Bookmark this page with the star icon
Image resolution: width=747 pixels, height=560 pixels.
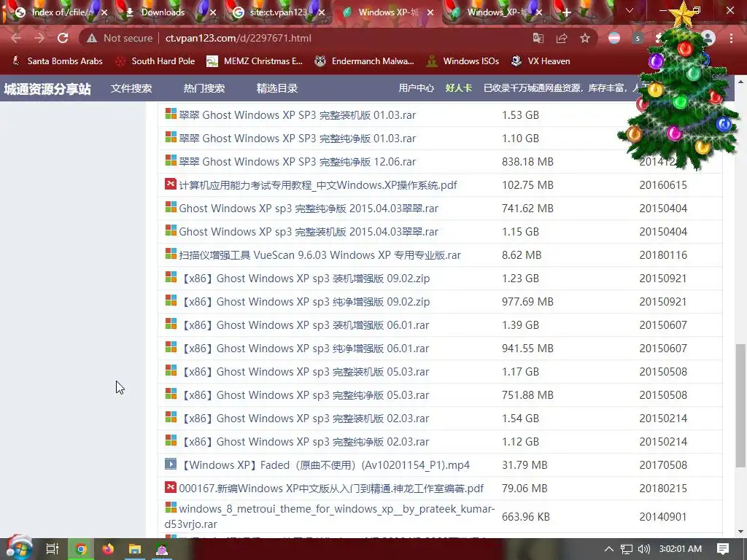(585, 38)
